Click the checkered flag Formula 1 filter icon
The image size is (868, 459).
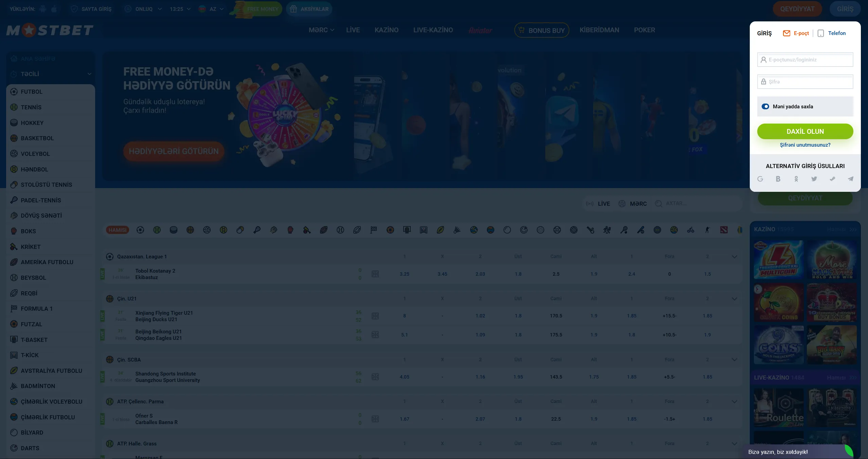point(374,230)
